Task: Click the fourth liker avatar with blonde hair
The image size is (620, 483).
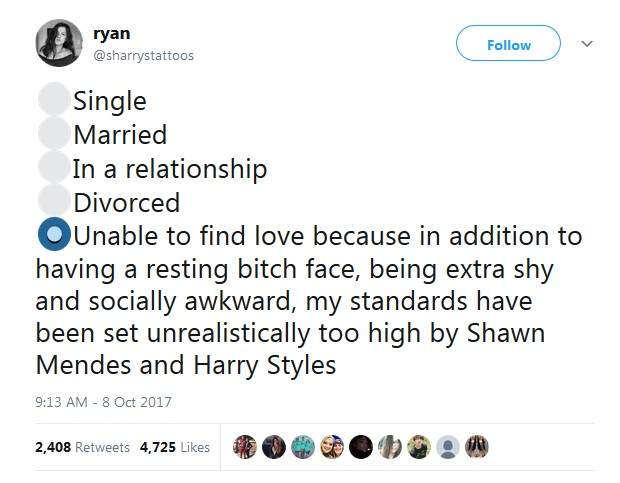Action: [332, 446]
